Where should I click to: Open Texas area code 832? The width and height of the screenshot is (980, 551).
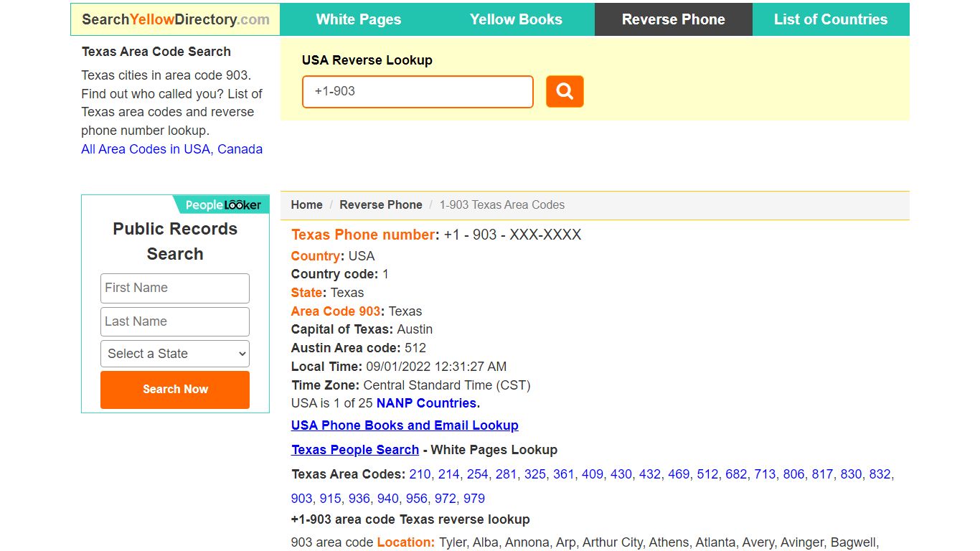pyautogui.click(x=879, y=474)
